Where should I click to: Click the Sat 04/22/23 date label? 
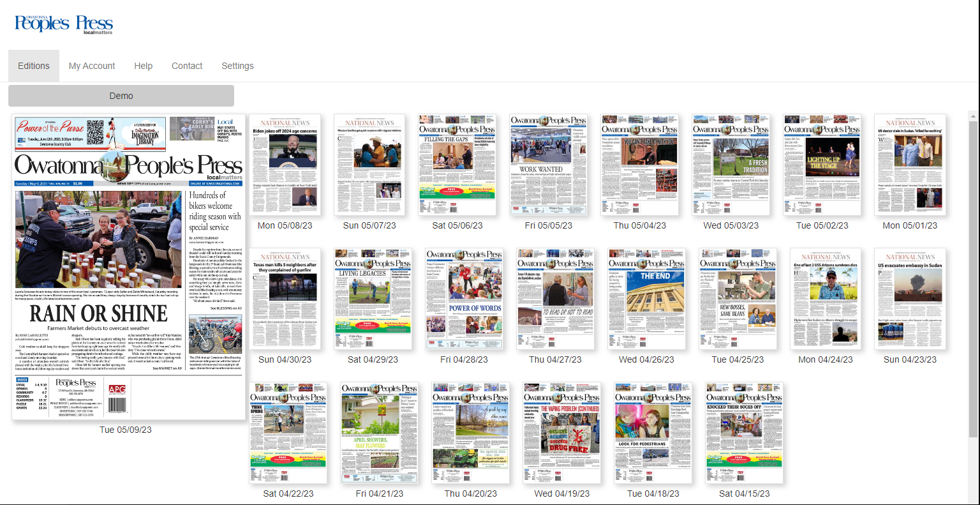point(288,494)
